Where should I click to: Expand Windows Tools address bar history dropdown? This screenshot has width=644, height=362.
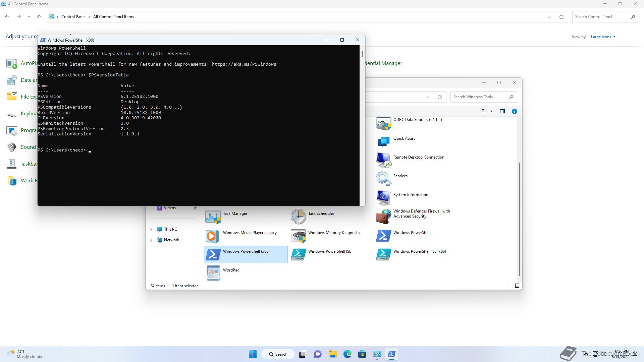[x=427, y=97]
